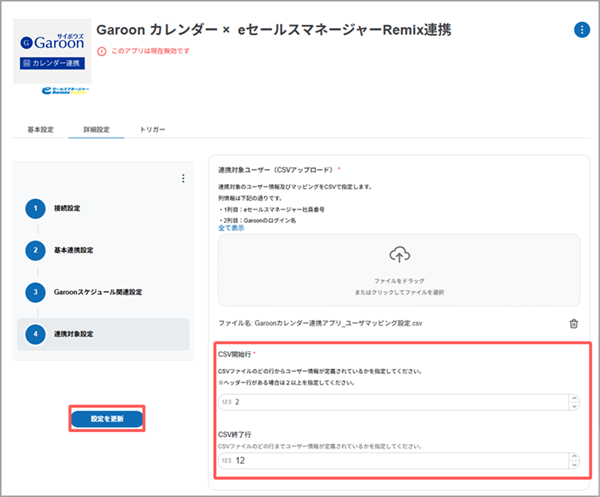The image size is (600, 497).
Task: Switch to the 詳細設定 tab
Action: tap(96, 130)
